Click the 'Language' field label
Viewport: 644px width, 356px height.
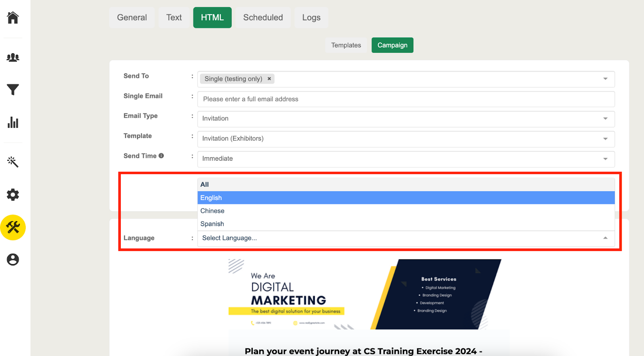pos(139,238)
